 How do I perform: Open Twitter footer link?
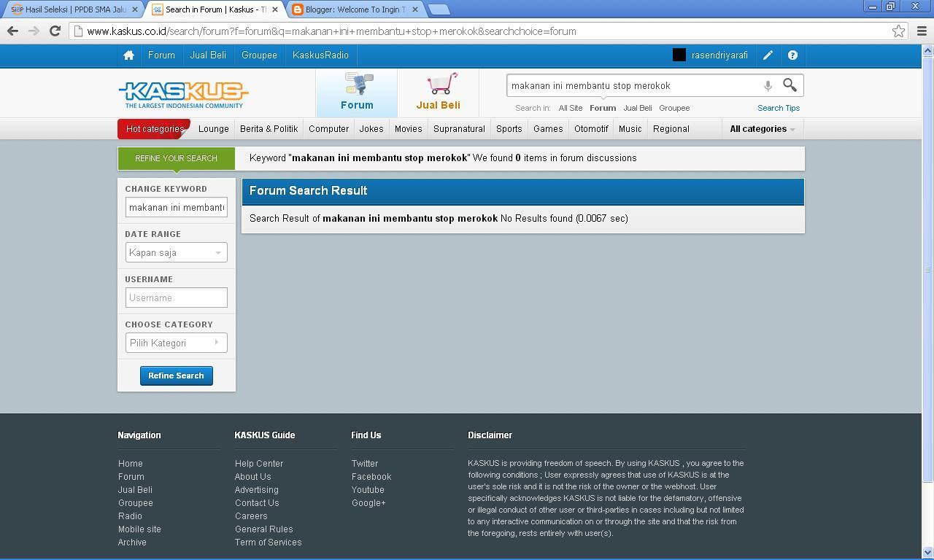coord(365,464)
